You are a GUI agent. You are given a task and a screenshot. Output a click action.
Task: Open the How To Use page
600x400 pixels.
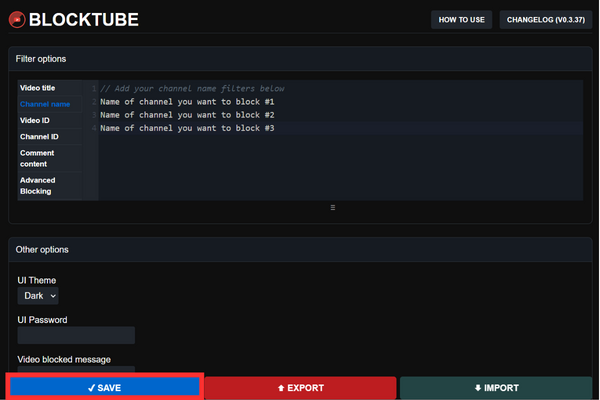click(461, 19)
